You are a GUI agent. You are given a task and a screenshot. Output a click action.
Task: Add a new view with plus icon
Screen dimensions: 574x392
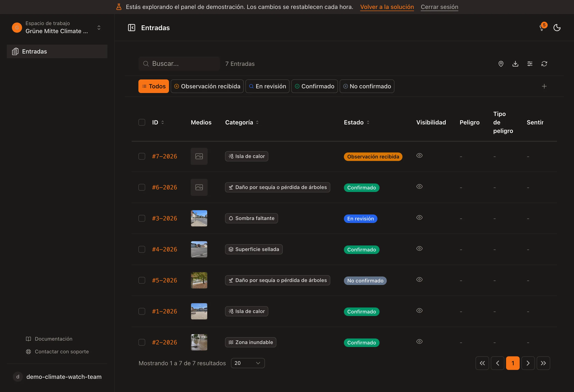(x=544, y=86)
